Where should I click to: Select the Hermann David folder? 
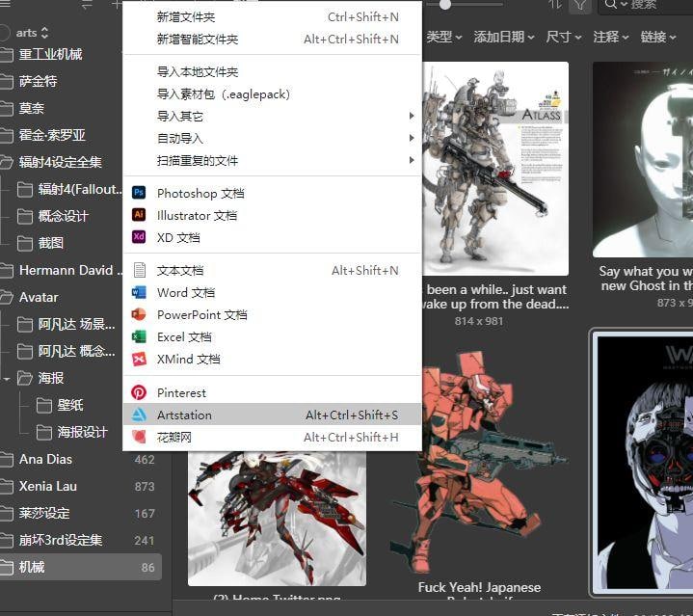[x=61, y=270]
